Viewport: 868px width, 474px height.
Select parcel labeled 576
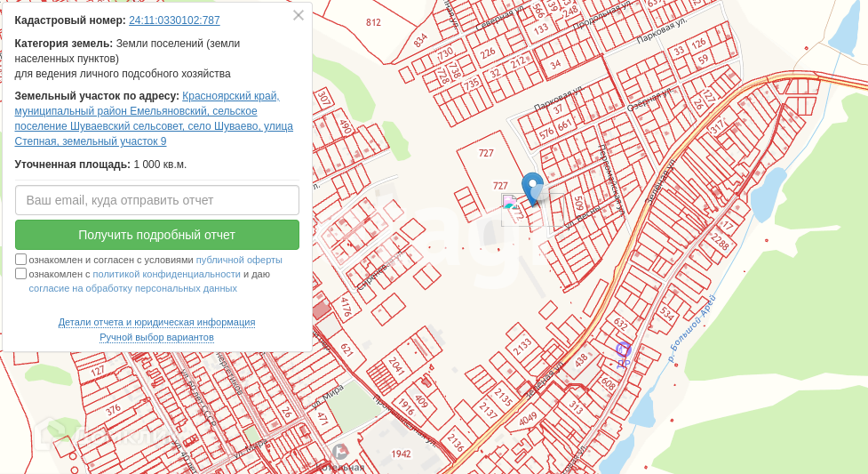[546, 133]
